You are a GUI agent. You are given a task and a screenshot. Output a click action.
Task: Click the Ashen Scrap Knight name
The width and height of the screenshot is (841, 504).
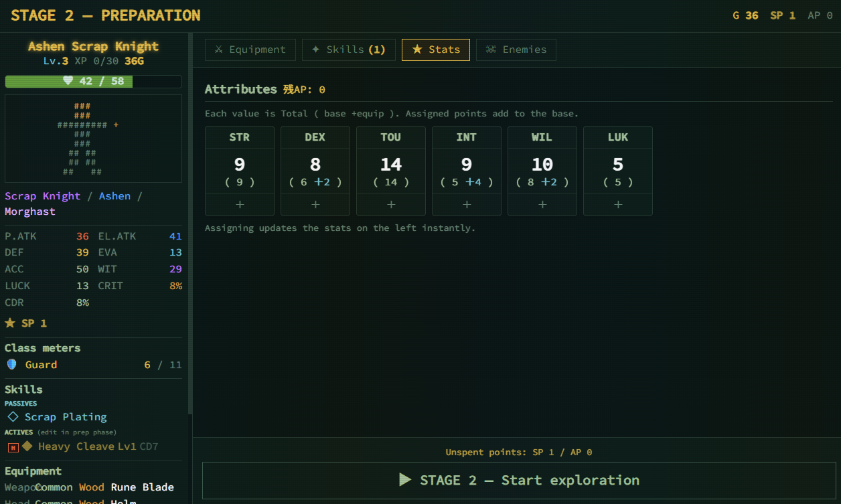click(x=93, y=46)
